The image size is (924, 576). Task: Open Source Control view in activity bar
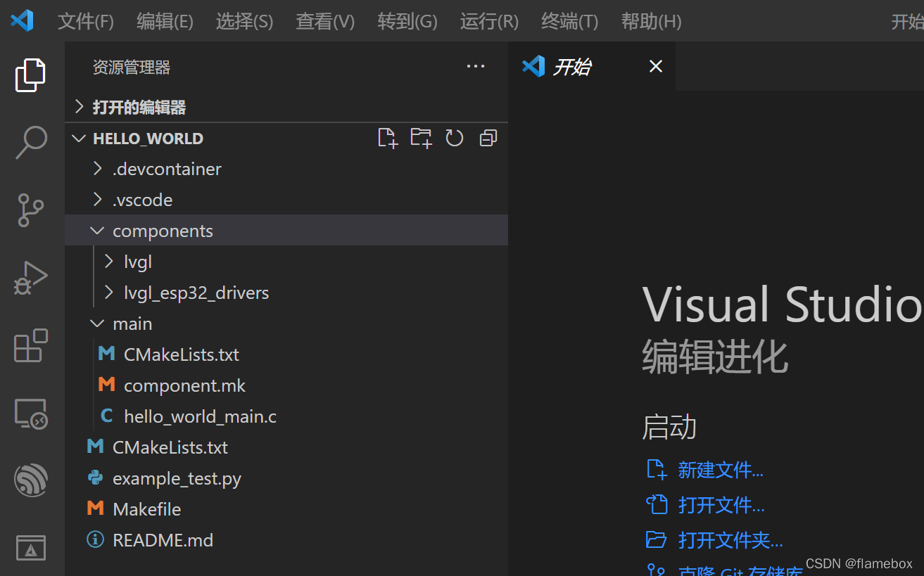click(31, 210)
